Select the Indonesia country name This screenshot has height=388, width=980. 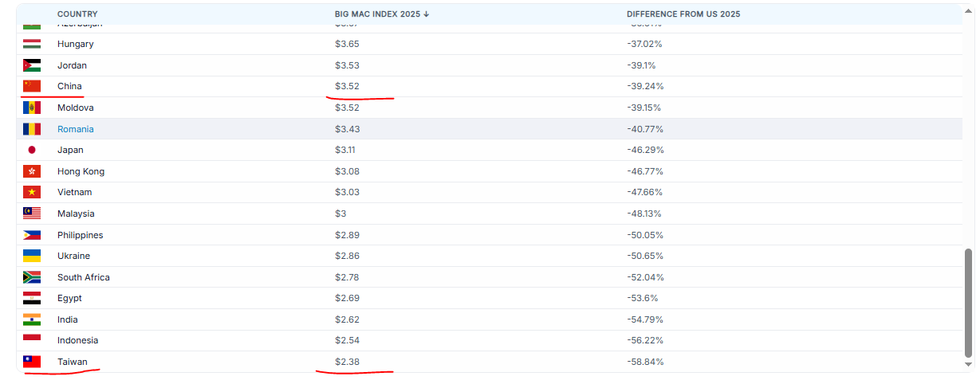pyautogui.click(x=77, y=340)
